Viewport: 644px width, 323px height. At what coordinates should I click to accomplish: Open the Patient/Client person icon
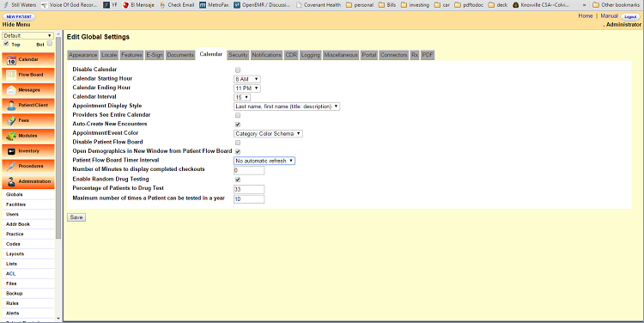pos(11,105)
